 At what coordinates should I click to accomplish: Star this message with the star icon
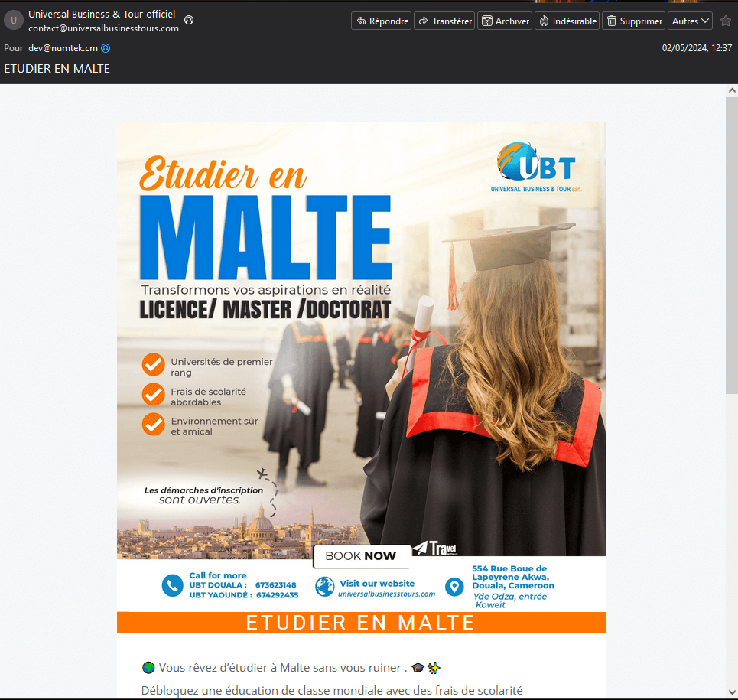726,21
